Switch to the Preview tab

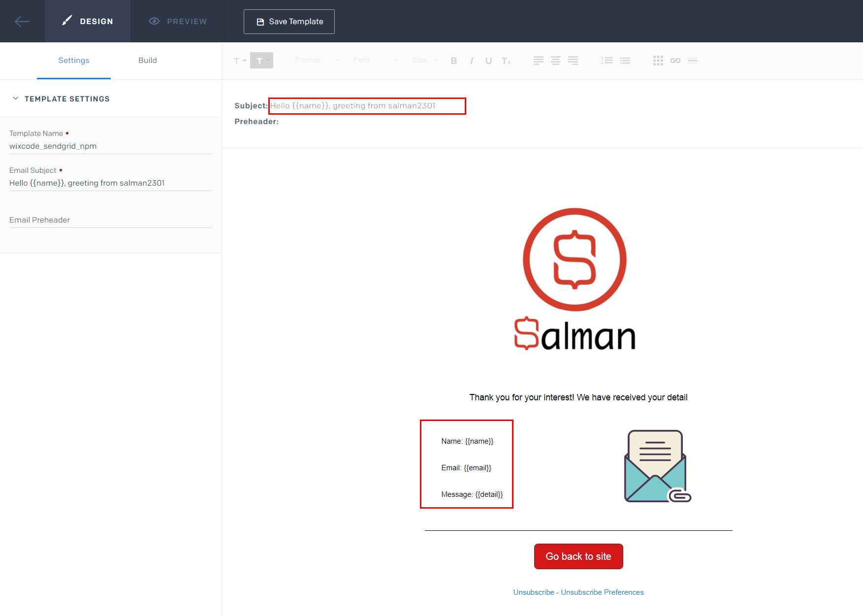(178, 21)
